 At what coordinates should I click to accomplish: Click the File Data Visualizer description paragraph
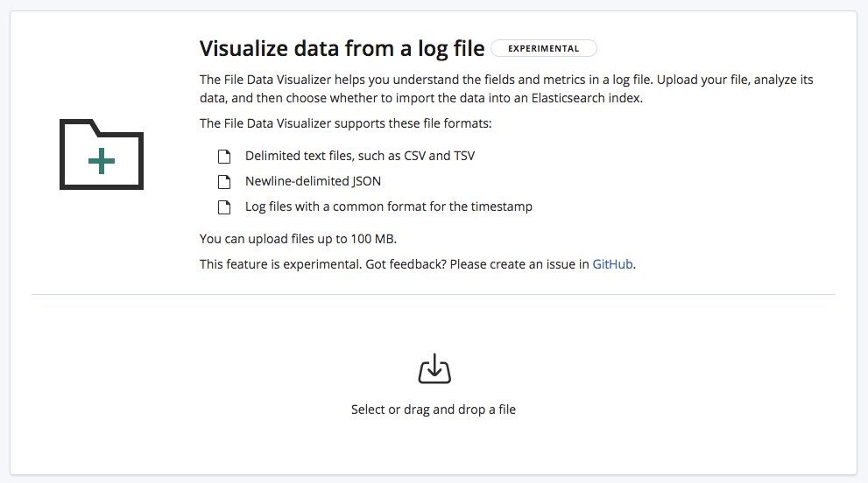506,88
